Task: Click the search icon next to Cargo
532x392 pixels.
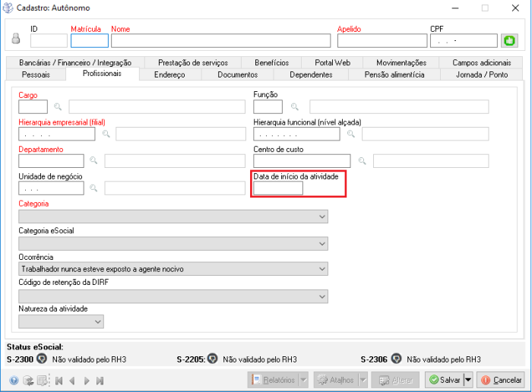Action: 58,107
